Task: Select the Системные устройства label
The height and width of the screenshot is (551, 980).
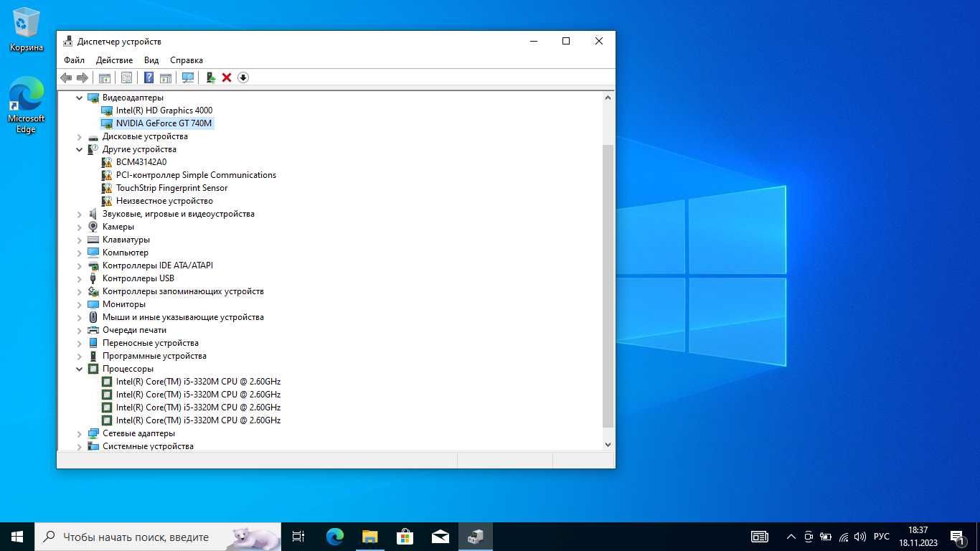Action: (x=148, y=446)
